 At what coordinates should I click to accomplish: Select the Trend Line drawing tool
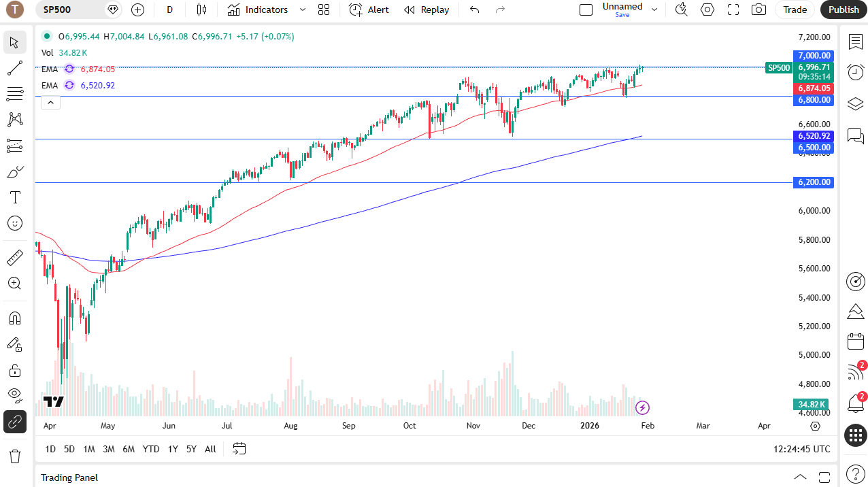[14, 67]
